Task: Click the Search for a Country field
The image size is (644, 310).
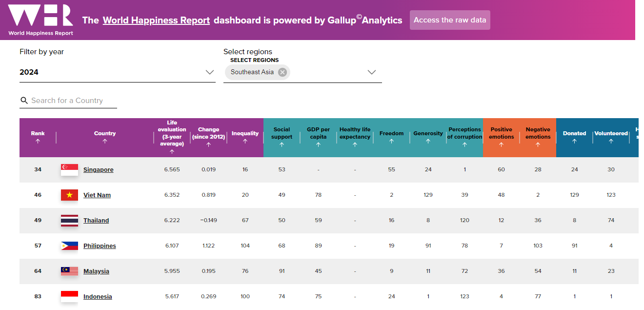Action: 73,101
